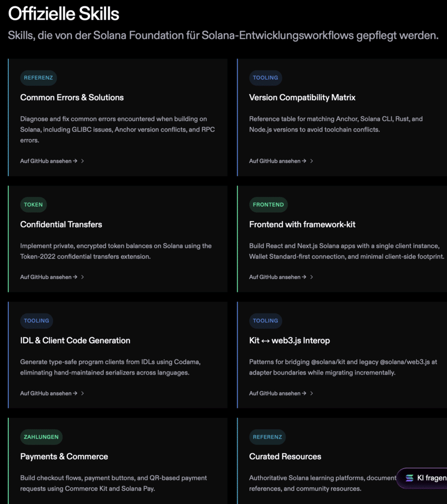Click the TOOLING badge on Version Compatibility Matrix
Viewport: 447px width, 504px height.
point(266,77)
